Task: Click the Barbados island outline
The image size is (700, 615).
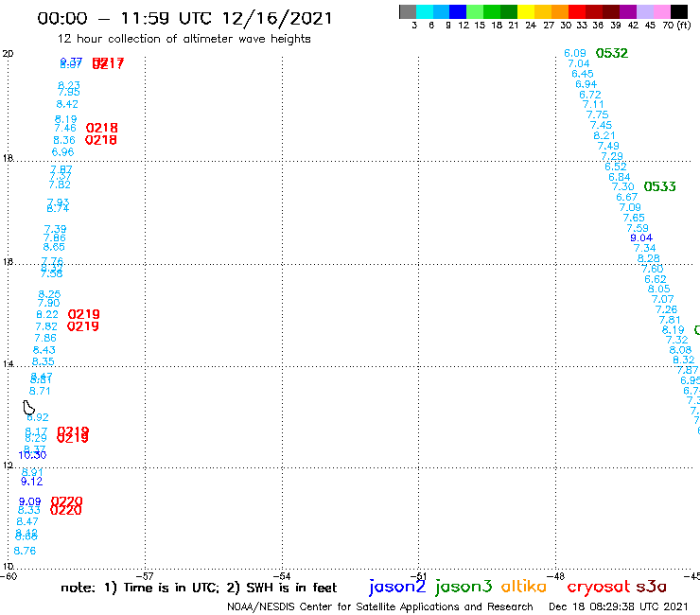Action: (28, 408)
